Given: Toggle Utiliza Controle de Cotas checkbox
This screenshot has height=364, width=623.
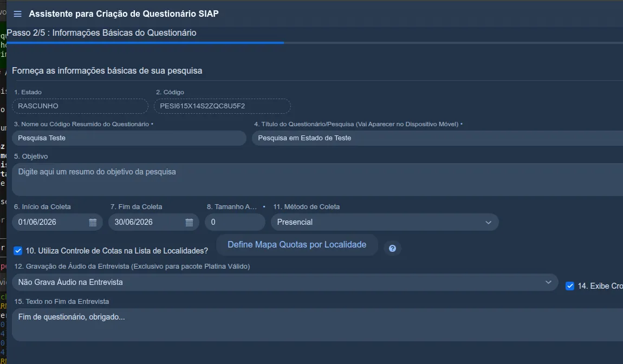Looking at the screenshot, I should [x=18, y=251].
